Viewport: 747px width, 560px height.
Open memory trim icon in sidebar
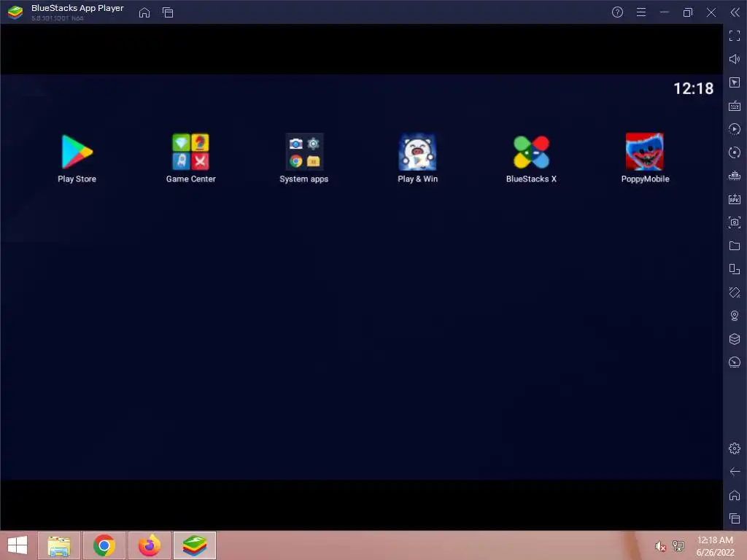(x=735, y=176)
